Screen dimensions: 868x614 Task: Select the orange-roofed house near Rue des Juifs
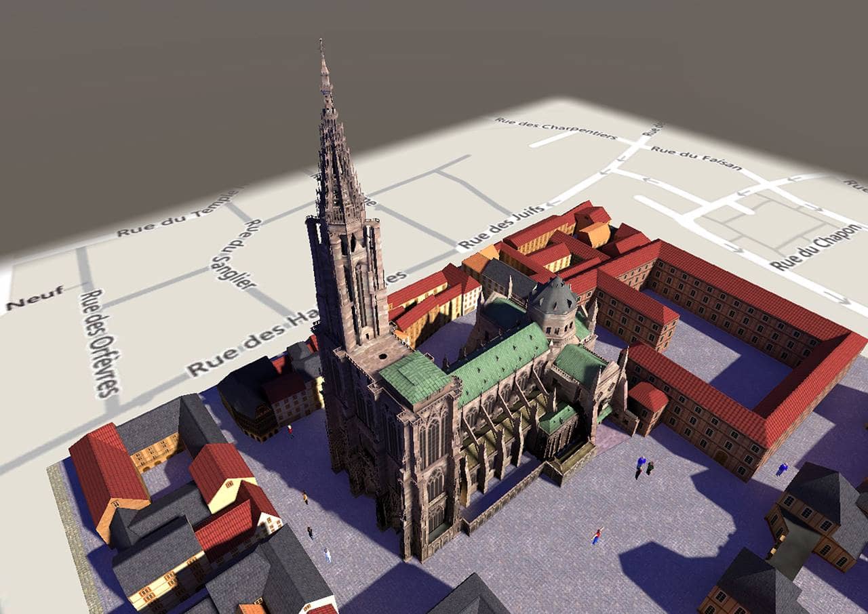[594, 234]
